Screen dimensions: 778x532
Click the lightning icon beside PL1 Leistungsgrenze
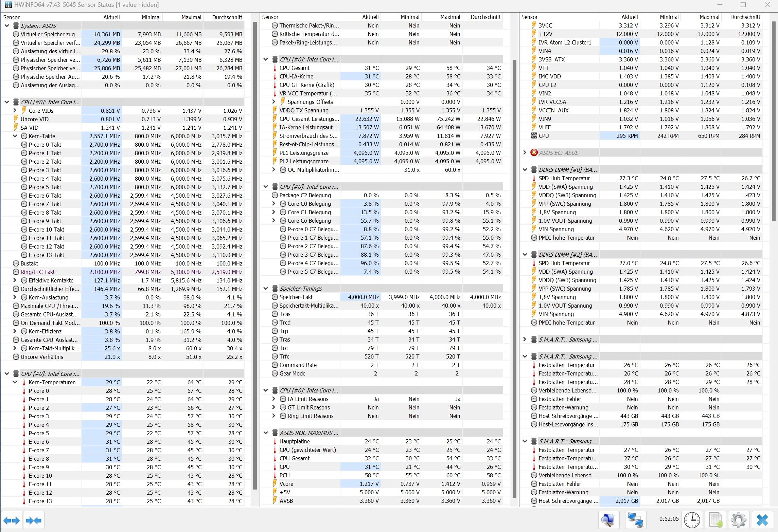[x=275, y=153]
